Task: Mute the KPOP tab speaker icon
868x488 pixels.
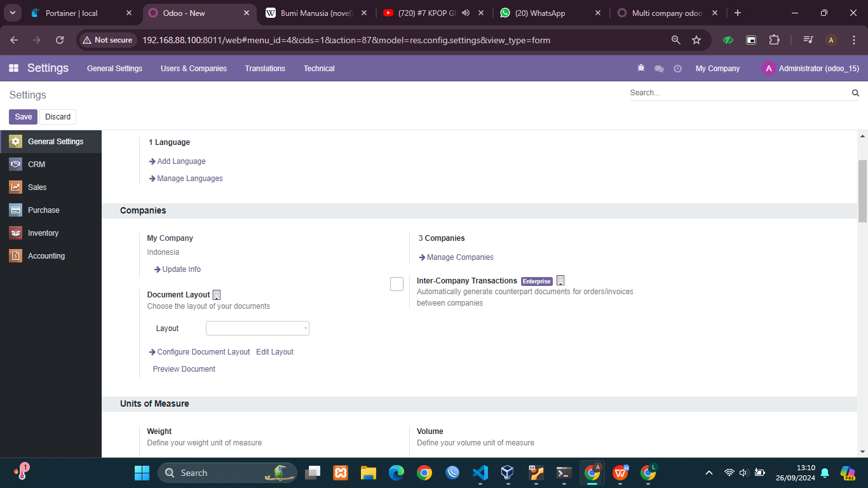Action: click(465, 13)
